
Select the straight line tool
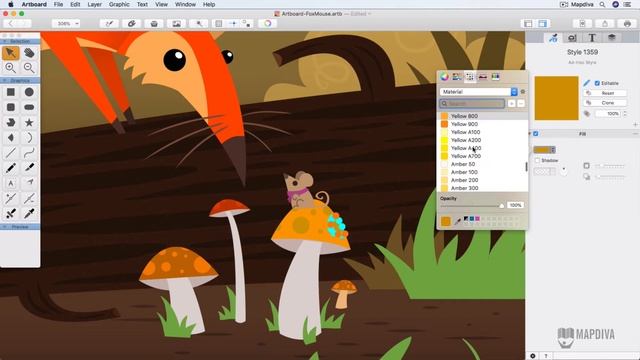[x=11, y=153]
